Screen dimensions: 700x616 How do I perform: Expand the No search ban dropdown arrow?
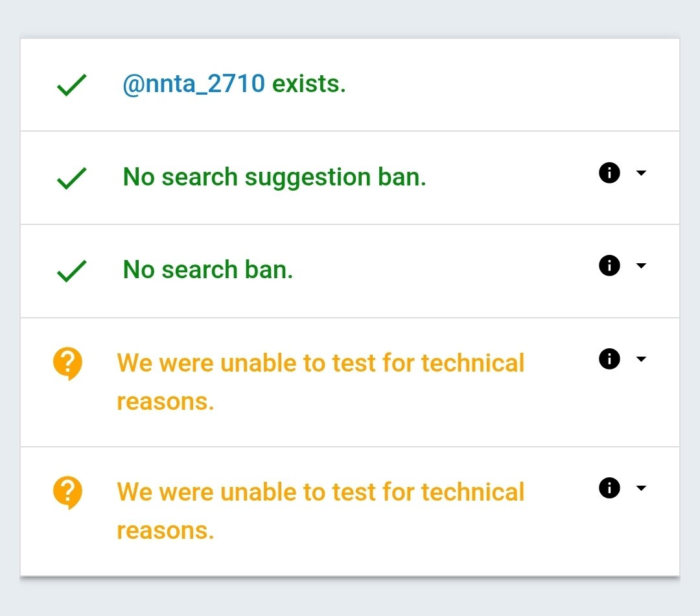coord(641,265)
